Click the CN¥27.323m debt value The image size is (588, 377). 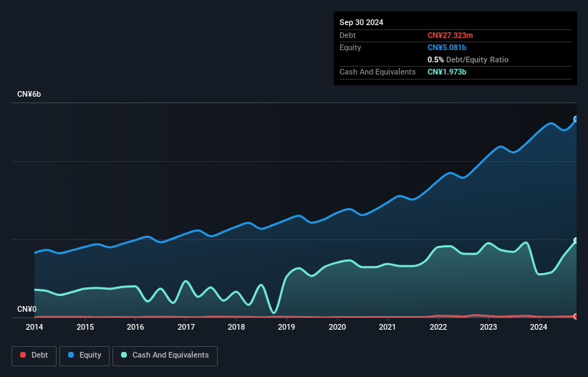coord(450,35)
